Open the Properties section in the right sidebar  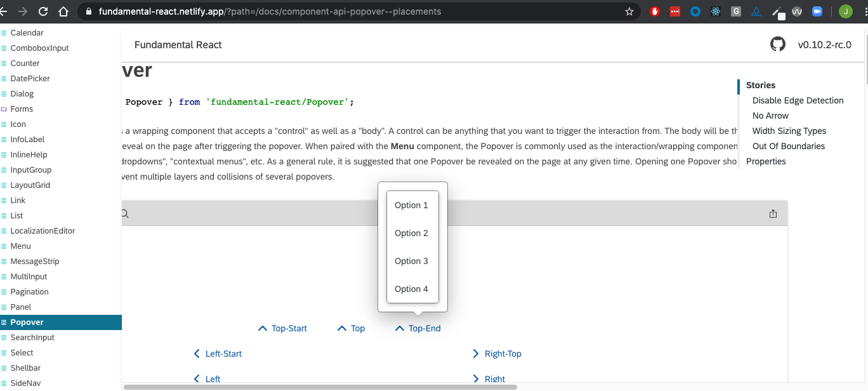click(766, 161)
